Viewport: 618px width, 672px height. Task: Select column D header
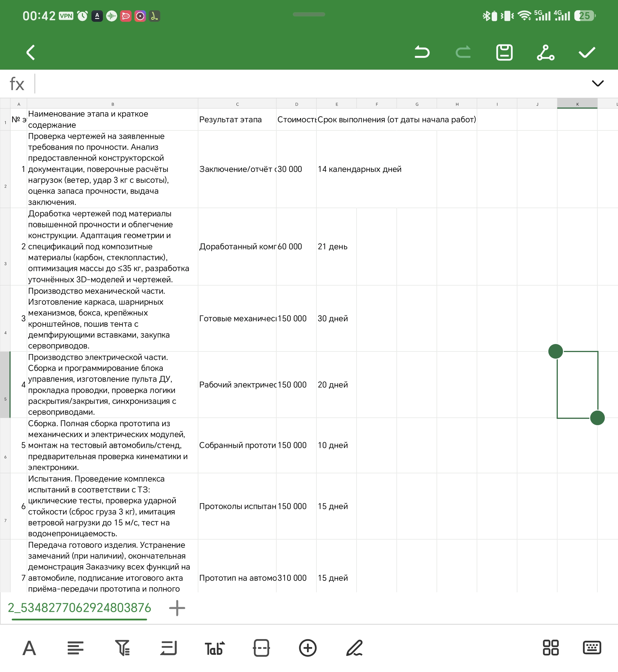click(x=297, y=104)
